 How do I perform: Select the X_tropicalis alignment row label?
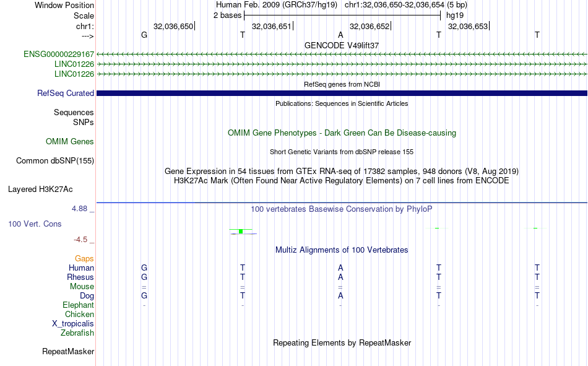coord(73,324)
